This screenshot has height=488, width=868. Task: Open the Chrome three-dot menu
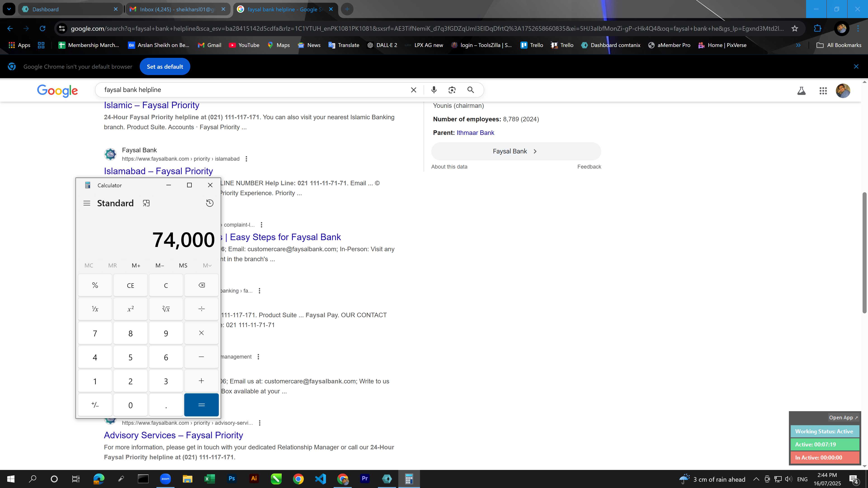[858, 28]
